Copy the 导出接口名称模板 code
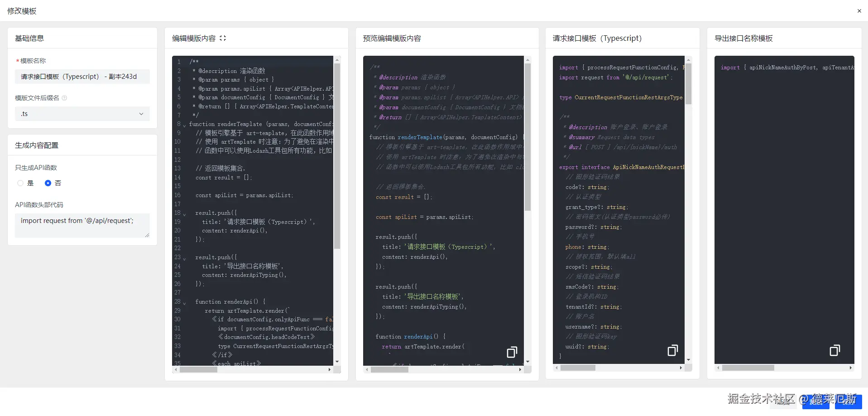 (834, 350)
